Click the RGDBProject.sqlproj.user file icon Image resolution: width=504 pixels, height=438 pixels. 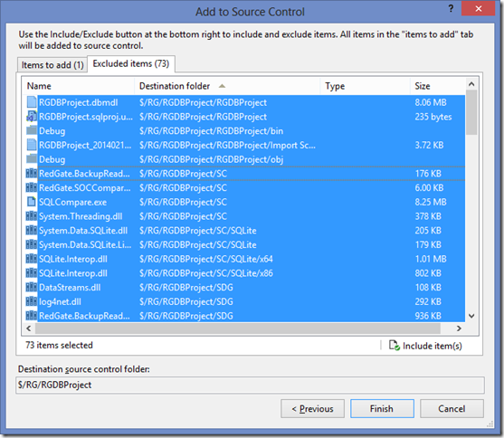[32, 117]
